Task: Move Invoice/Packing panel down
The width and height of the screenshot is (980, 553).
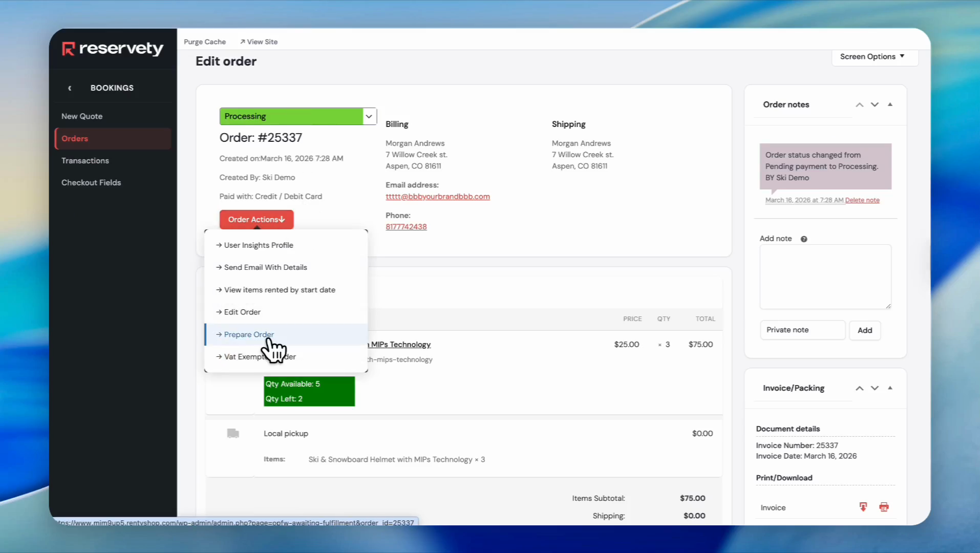Action: pos(875,388)
